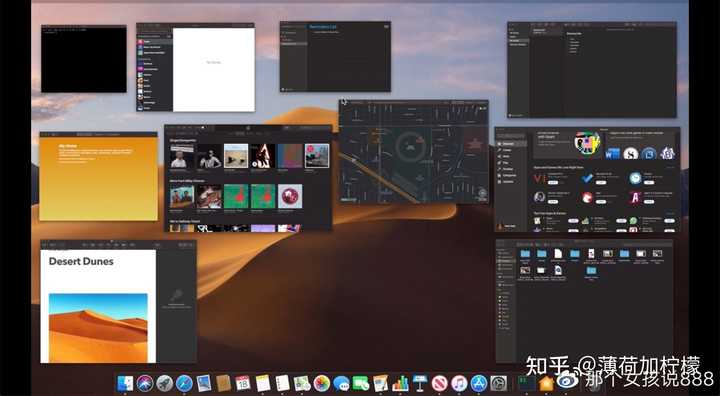Click Microsoft Word icon in App Store window
This screenshot has height=396, width=720.
613,153
